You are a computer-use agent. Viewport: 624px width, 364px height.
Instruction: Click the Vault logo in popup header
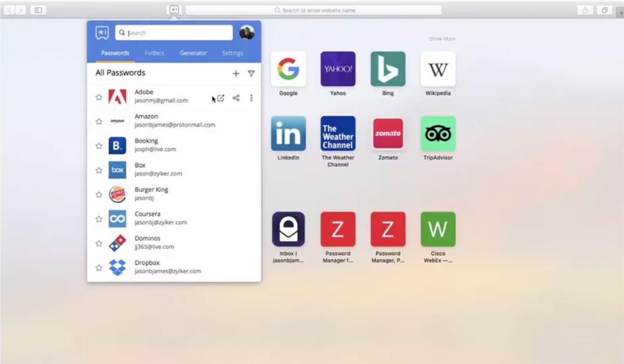pos(102,32)
